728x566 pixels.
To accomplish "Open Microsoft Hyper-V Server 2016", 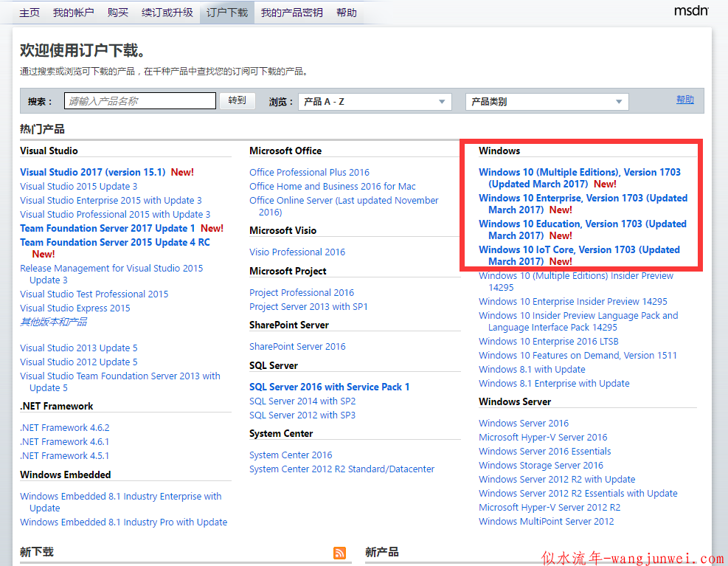I will click(543, 438).
